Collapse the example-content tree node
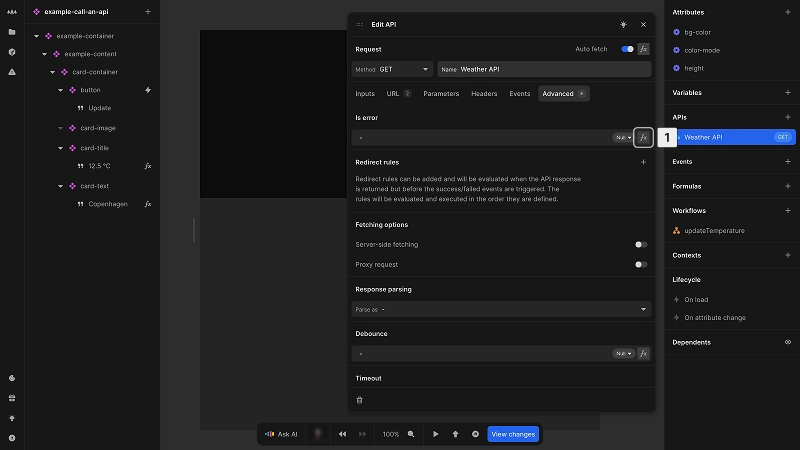 (x=44, y=54)
